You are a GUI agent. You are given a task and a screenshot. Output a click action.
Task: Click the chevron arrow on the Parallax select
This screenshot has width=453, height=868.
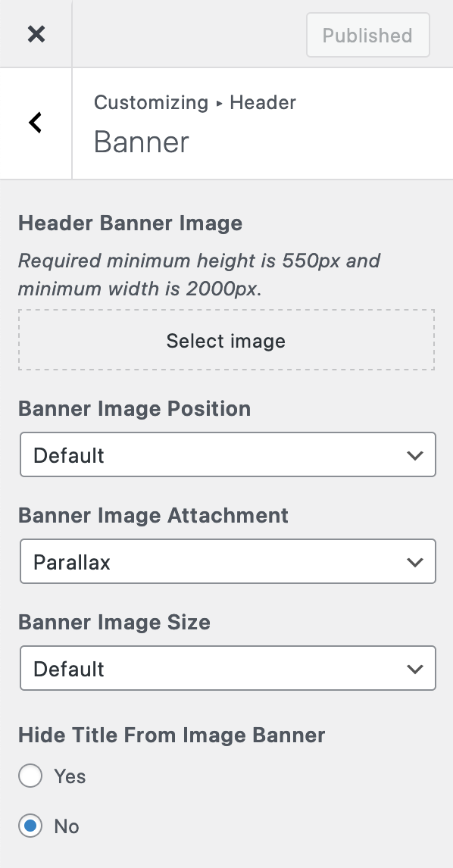415,562
